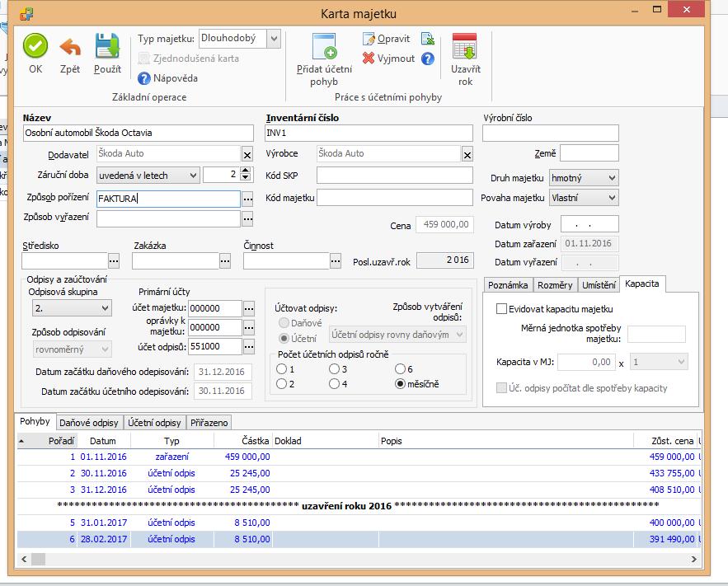
Task: Open the Činnost lookup ellipsis button
Action: pos(336,261)
